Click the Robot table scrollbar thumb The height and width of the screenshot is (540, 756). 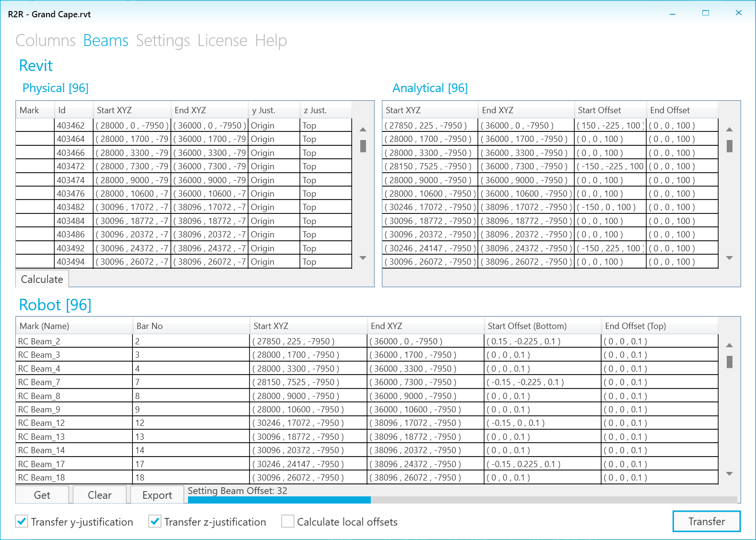pos(730,362)
